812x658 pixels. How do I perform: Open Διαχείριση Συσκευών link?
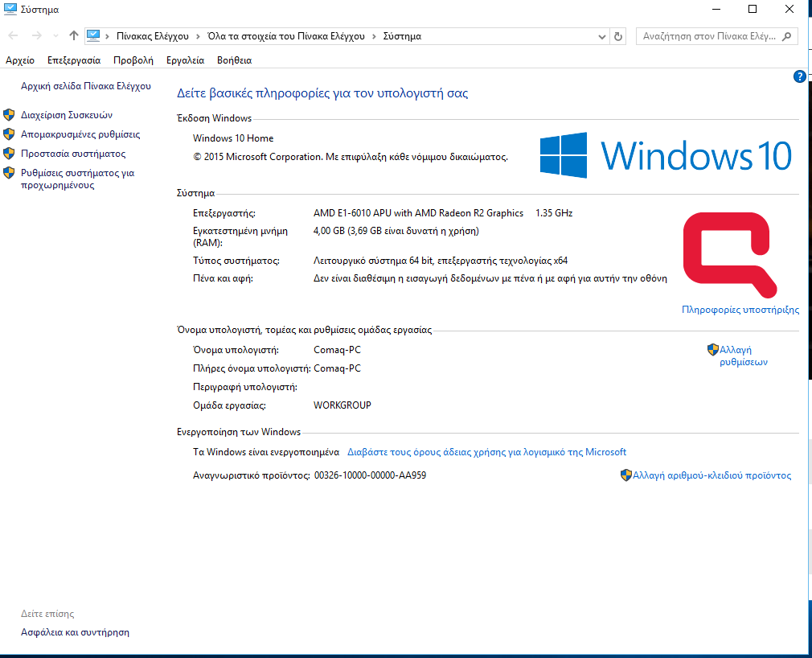click(67, 115)
